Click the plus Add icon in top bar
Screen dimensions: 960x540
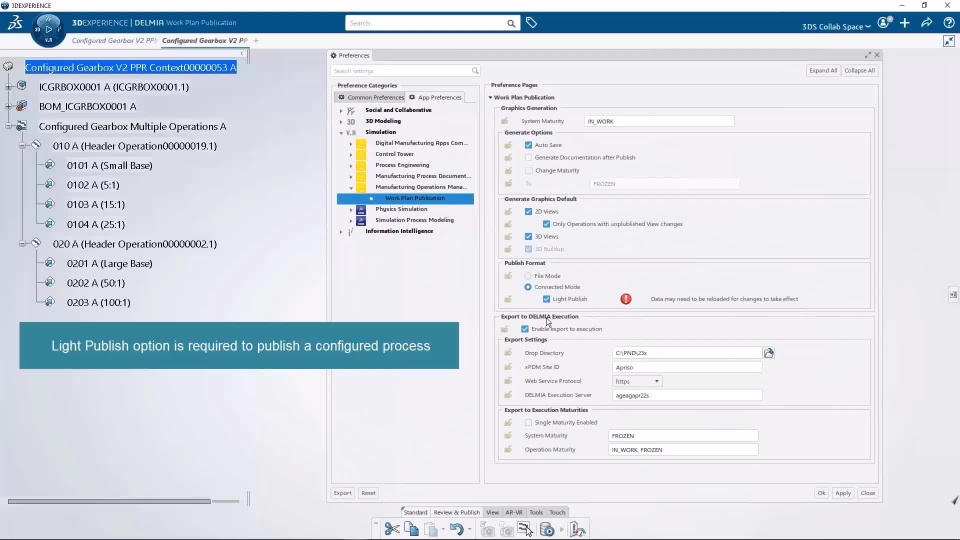tap(905, 23)
